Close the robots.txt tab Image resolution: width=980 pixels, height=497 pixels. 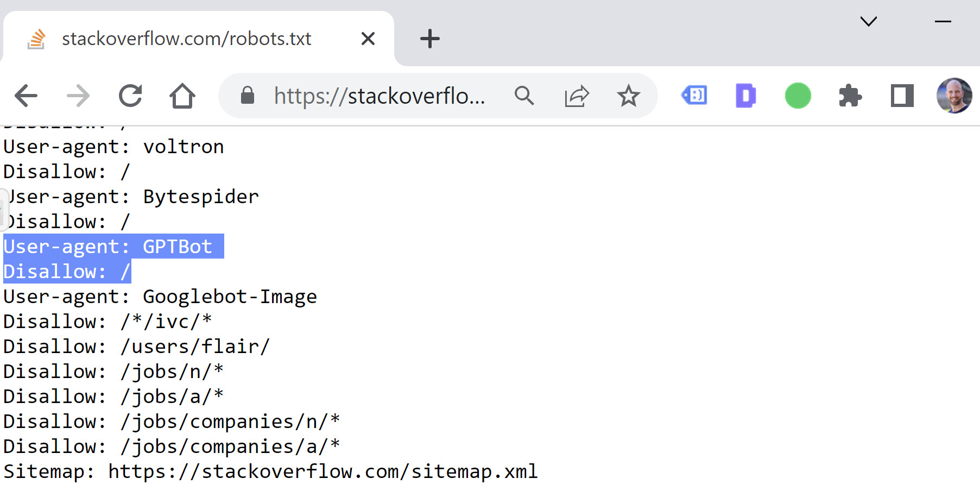pos(368,38)
